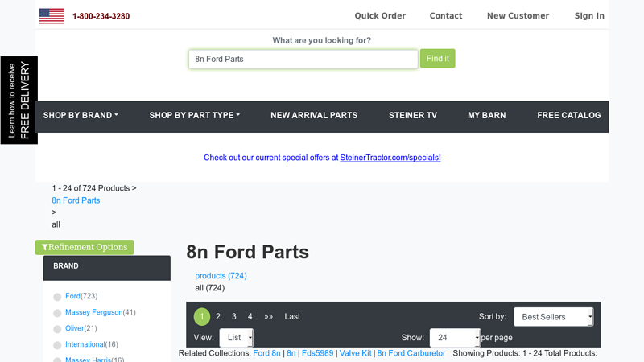Viewport: 644px width, 362px height.
Task: Click the Oliver brand link
Action: [x=74, y=328]
